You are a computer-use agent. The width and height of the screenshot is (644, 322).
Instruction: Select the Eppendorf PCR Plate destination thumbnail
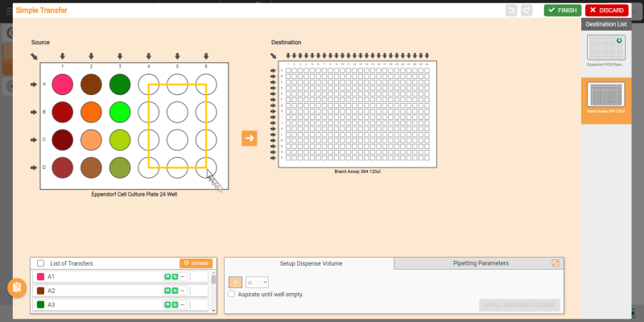click(x=606, y=50)
